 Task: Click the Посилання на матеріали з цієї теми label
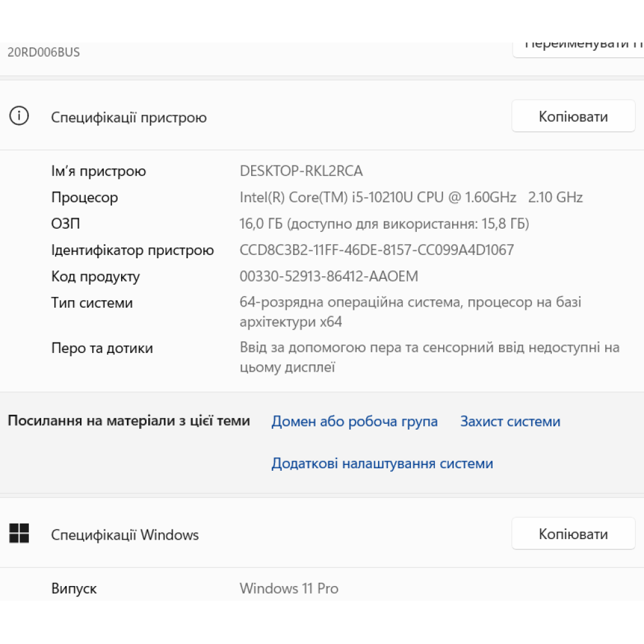coord(129,421)
